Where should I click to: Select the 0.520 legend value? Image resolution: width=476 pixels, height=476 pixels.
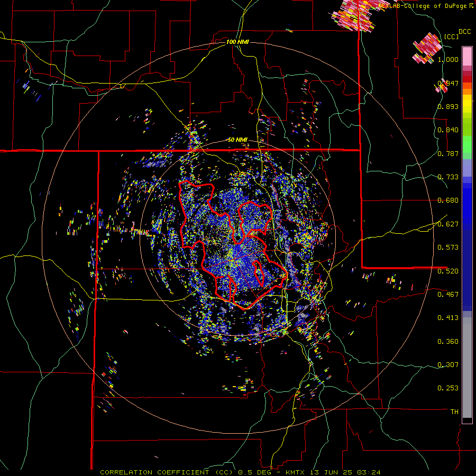pos(448,271)
